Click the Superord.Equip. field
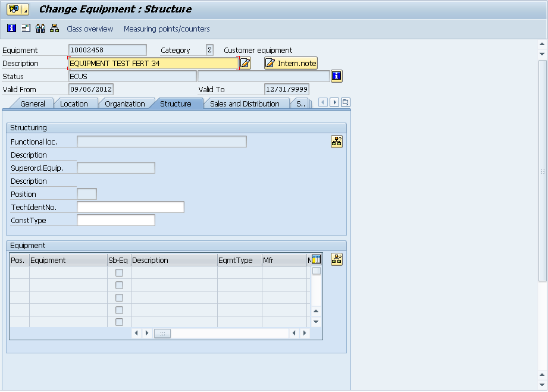 pos(116,168)
